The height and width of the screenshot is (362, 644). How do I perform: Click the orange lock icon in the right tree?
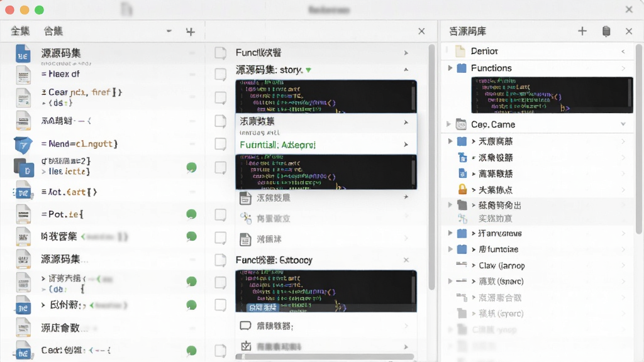(462, 189)
